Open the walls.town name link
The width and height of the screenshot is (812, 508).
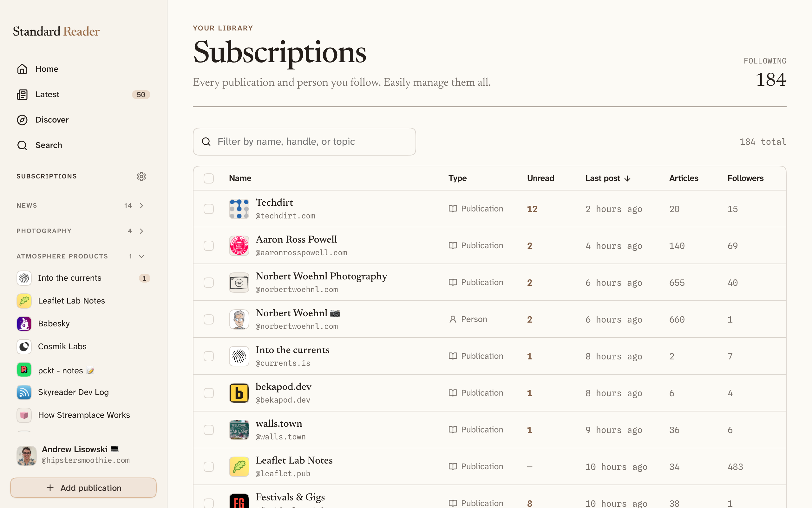[x=279, y=424]
